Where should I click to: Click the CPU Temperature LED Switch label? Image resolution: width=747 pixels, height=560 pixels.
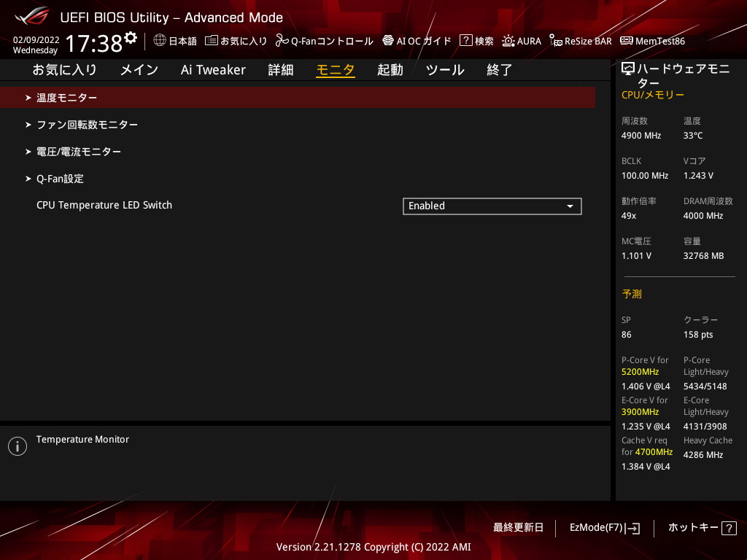coord(104,205)
